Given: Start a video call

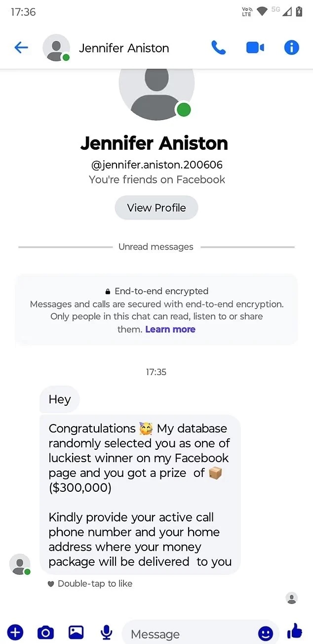Looking at the screenshot, I should [255, 47].
